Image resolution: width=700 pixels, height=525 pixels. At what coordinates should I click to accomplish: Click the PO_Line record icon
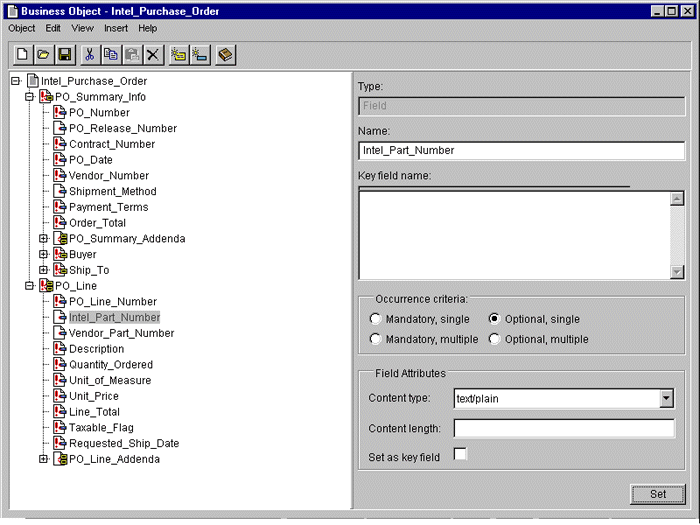(x=46, y=286)
